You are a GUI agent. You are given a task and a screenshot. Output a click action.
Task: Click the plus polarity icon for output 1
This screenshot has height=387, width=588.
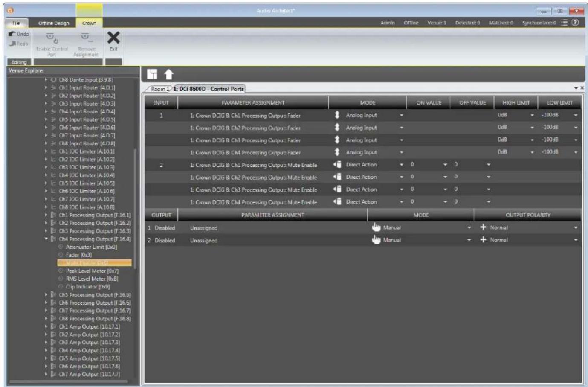483,227
